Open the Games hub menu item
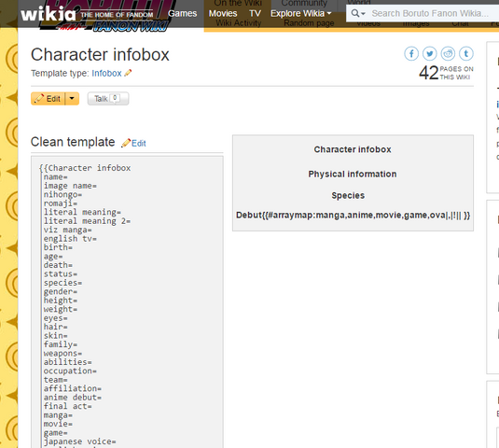The height and width of the screenshot is (448, 499). [183, 13]
